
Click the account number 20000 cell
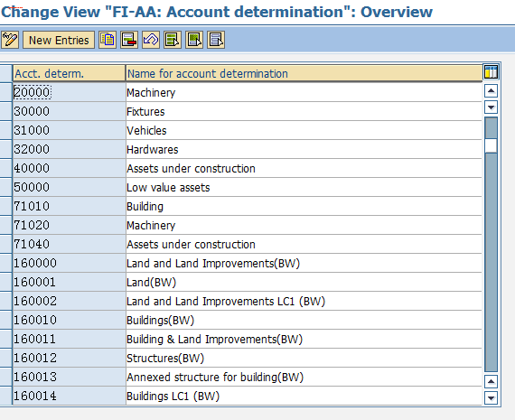coord(69,92)
